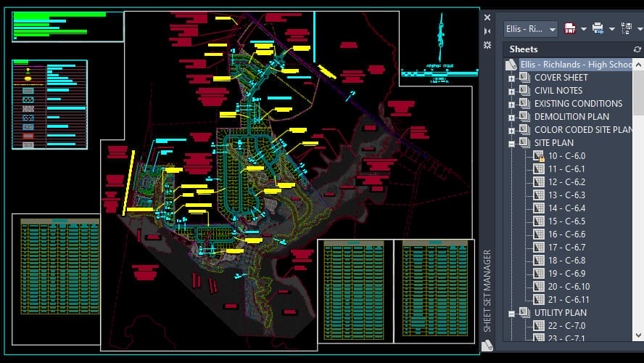Screen dimensions: 644x363
Task: Open the Ellis sheet set dropdown
Action: [x=553, y=29]
